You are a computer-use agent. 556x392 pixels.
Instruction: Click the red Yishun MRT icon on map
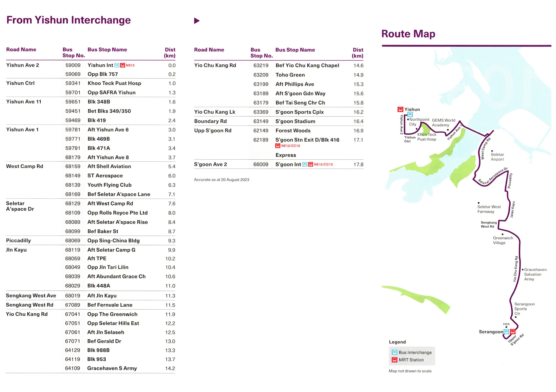(x=400, y=109)
